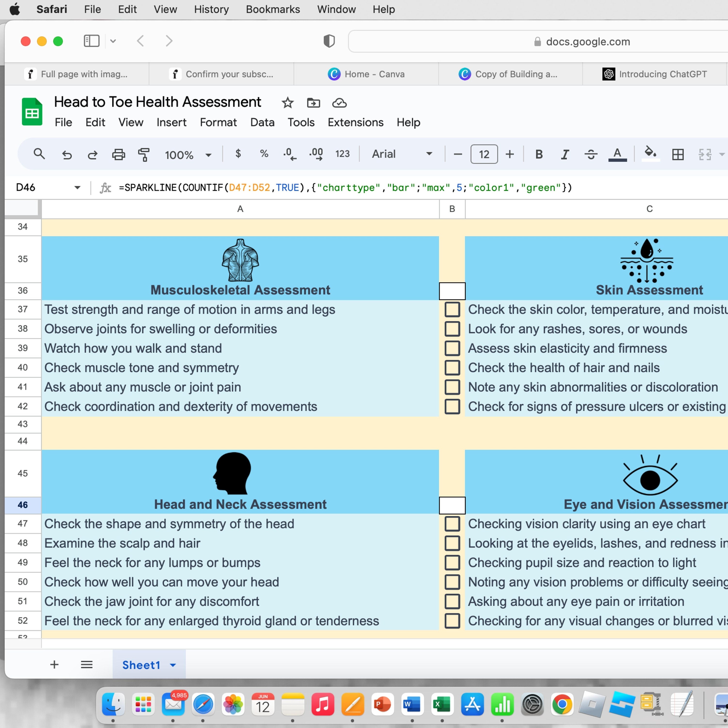Switch to Introducing ChatGPT tab

[x=654, y=74]
